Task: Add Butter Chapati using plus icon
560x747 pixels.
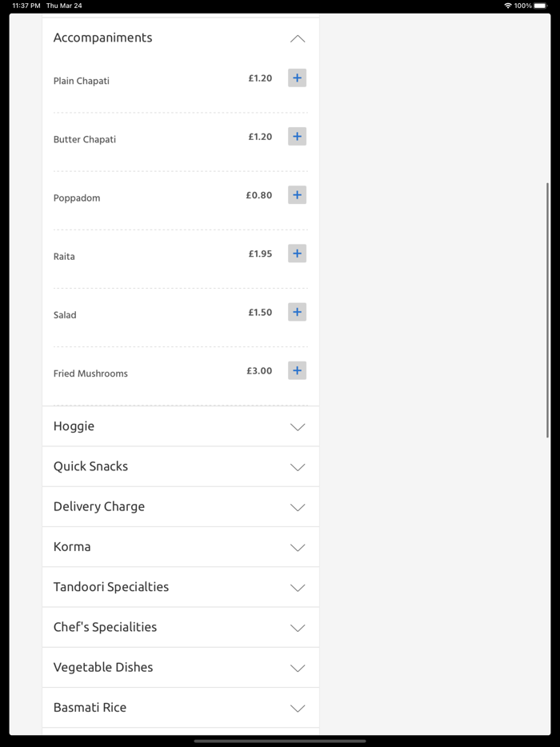Action: tap(297, 137)
